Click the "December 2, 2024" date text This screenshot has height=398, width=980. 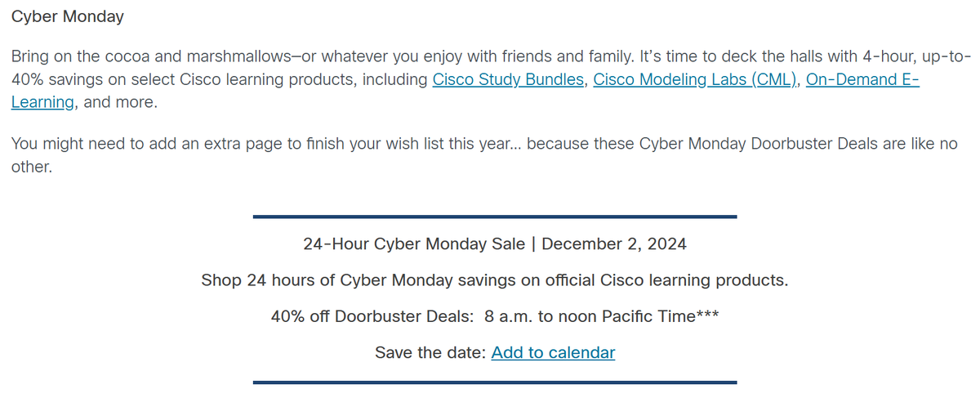pyautogui.click(x=614, y=244)
